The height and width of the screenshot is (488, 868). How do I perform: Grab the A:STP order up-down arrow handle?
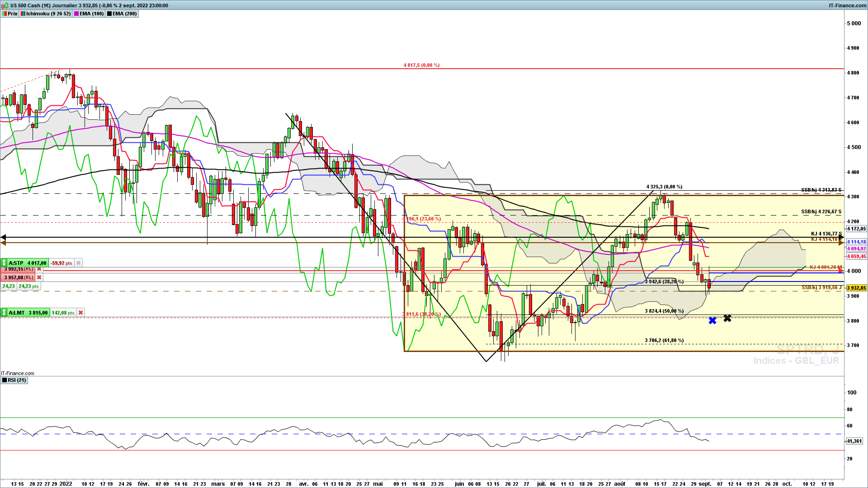point(4,263)
